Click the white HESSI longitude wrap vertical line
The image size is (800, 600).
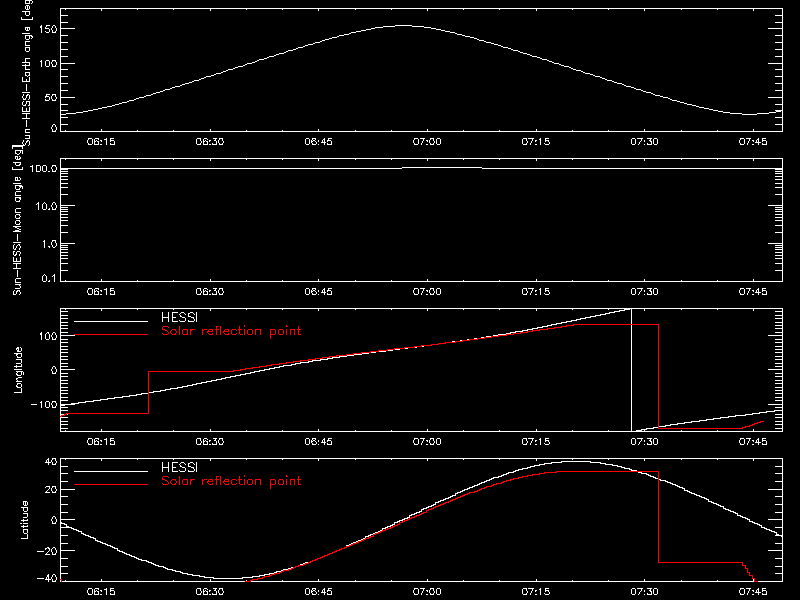tap(632, 370)
